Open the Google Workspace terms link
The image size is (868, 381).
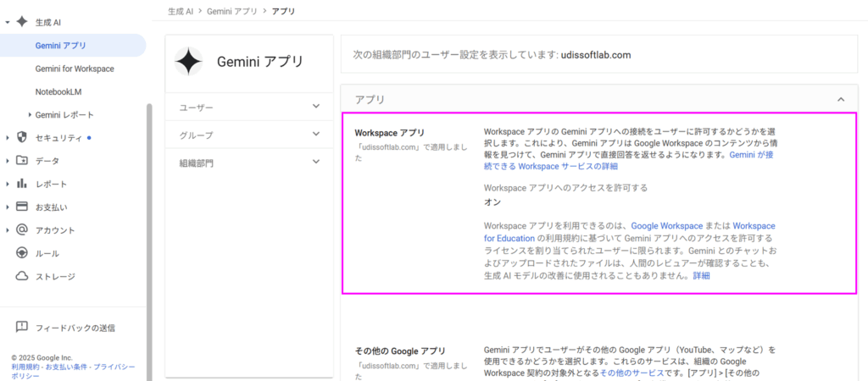[x=667, y=225]
